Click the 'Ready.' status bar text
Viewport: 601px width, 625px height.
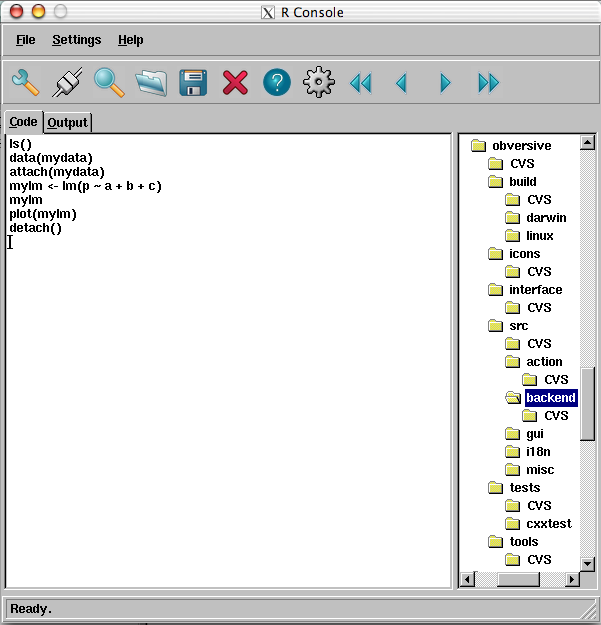click(x=31, y=609)
